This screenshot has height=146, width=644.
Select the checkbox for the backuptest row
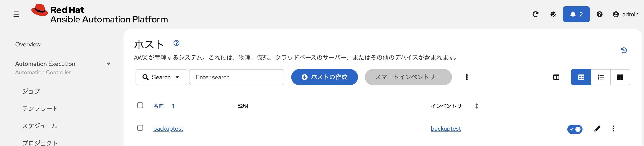pyautogui.click(x=140, y=128)
